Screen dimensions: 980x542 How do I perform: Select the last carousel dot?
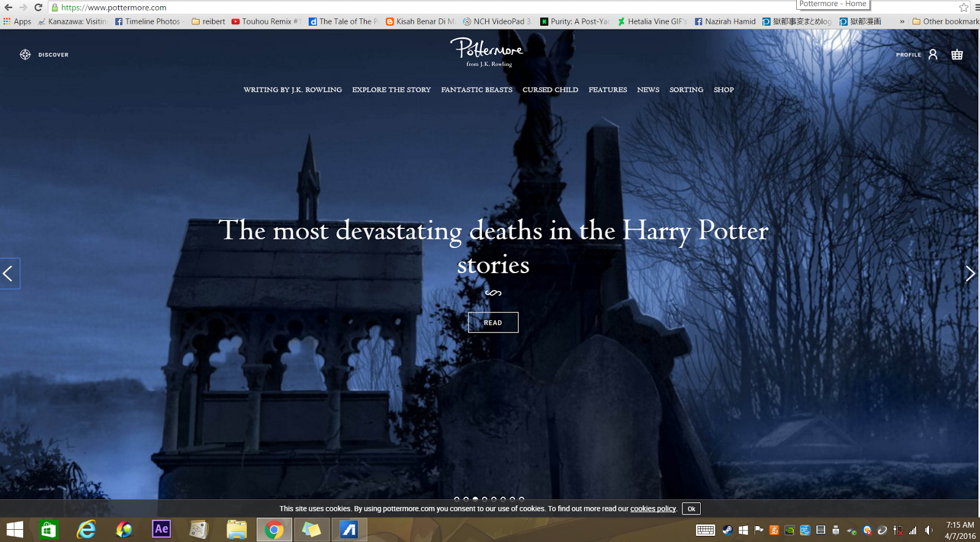tap(521, 499)
